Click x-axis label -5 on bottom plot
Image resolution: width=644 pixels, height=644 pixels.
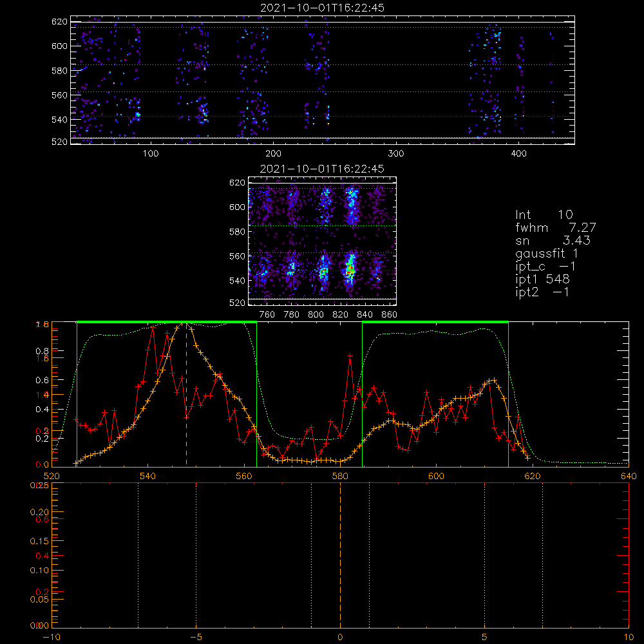196,638
